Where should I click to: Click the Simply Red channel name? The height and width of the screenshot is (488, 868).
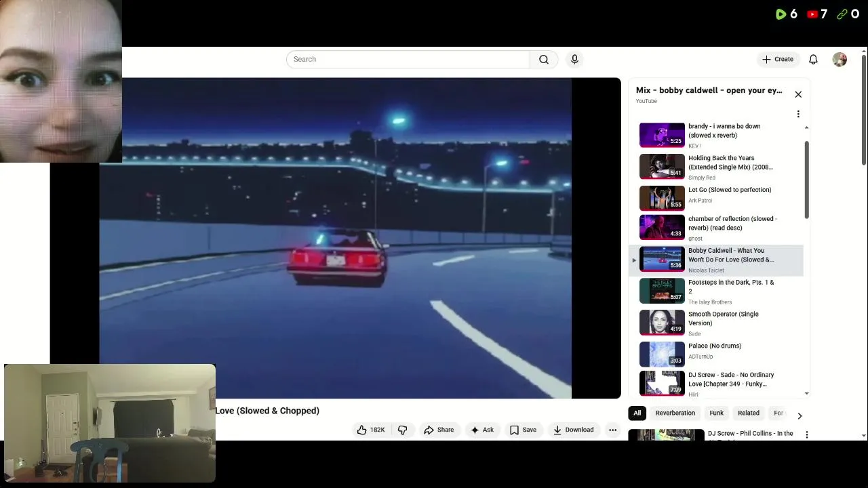[x=702, y=178]
